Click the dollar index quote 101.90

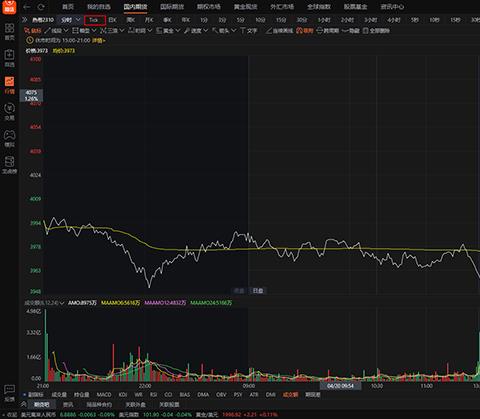click(x=155, y=415)
